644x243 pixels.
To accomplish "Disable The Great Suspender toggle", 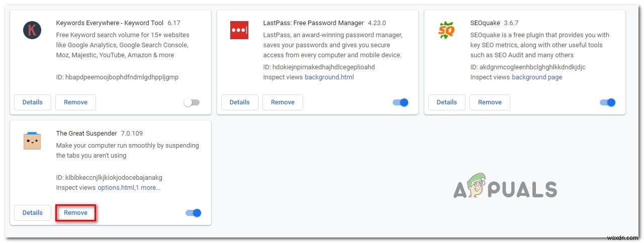I will [193, 213].
